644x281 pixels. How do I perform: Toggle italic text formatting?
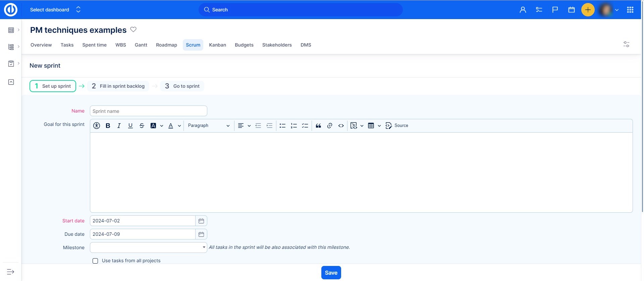coord(119,126)
